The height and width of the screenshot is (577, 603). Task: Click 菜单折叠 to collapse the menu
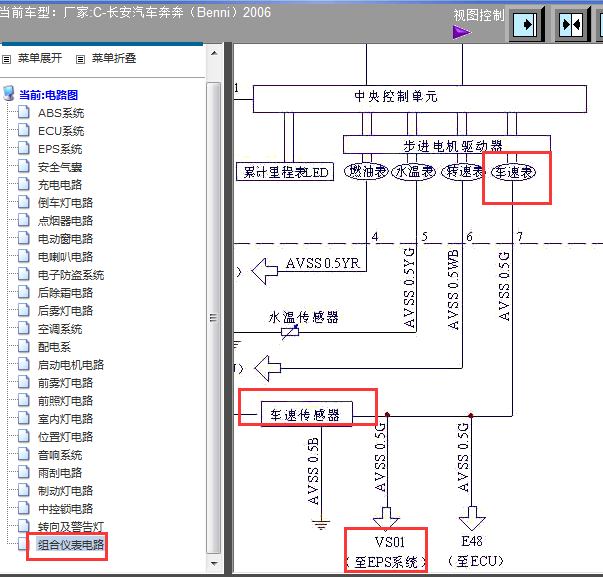point(114,58)
